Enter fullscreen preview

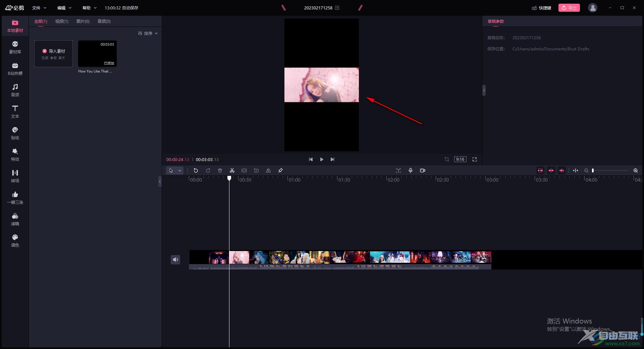(475, 159)
